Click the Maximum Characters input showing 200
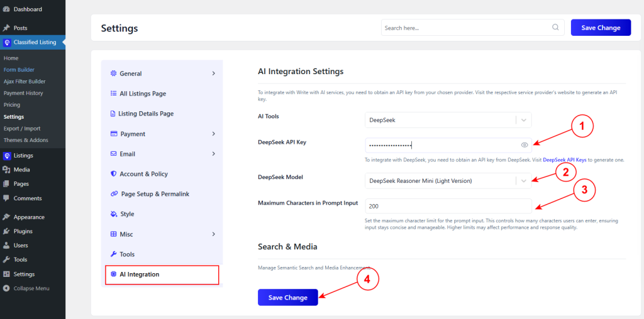The image size is (644, 319). tap(448, 206)
